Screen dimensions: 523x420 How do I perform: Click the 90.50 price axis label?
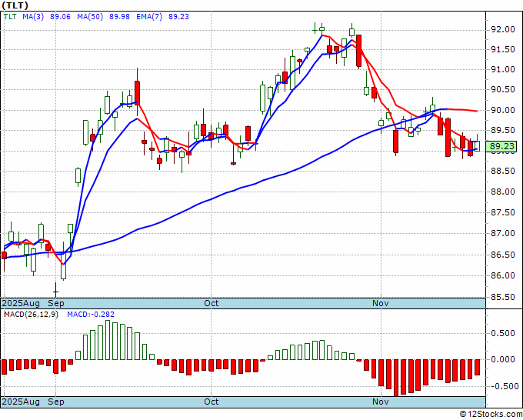click(503, 90)
